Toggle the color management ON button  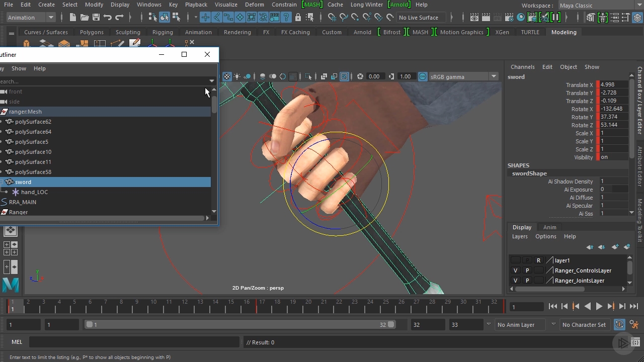[423, 76]
